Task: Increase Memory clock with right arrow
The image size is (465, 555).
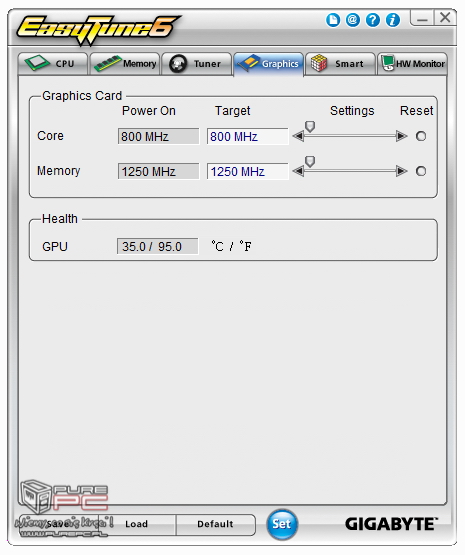Action: coord(402,171)
